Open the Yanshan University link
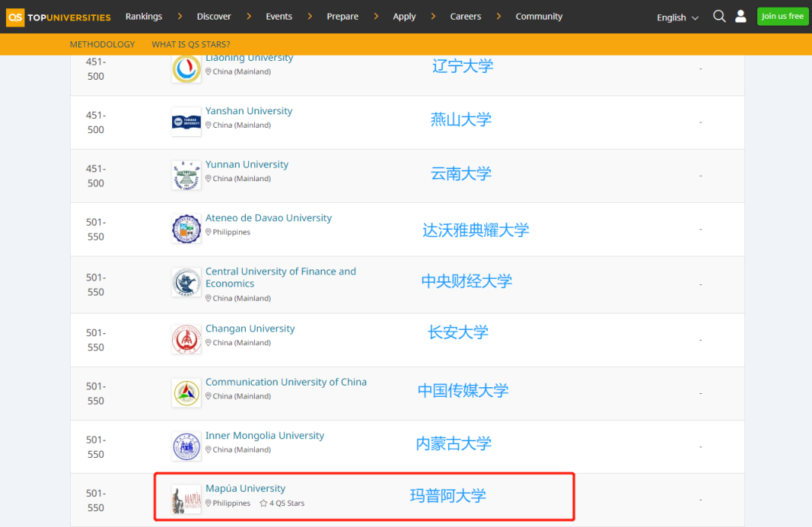 [249, 111]
